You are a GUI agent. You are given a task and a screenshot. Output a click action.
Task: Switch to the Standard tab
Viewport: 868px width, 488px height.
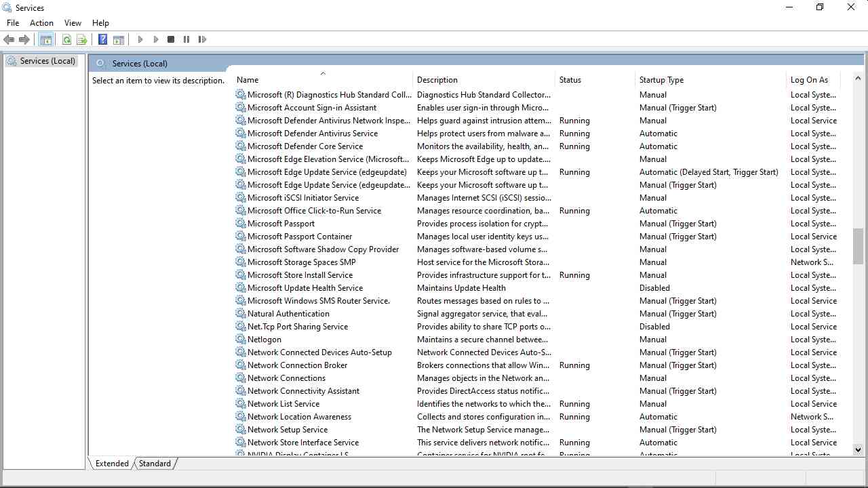[x=155, y=464]
